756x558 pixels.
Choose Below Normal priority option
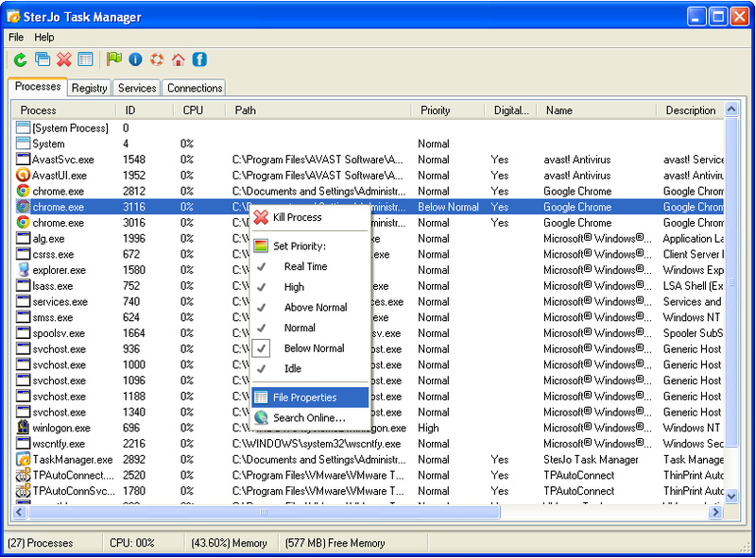pyautogui.click(x=310, y=347)
